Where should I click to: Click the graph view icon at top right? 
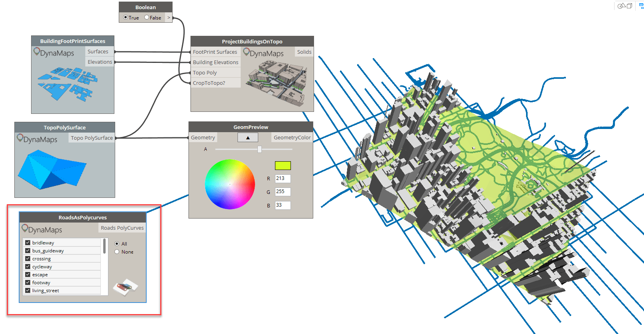click(x=641, y=6)
